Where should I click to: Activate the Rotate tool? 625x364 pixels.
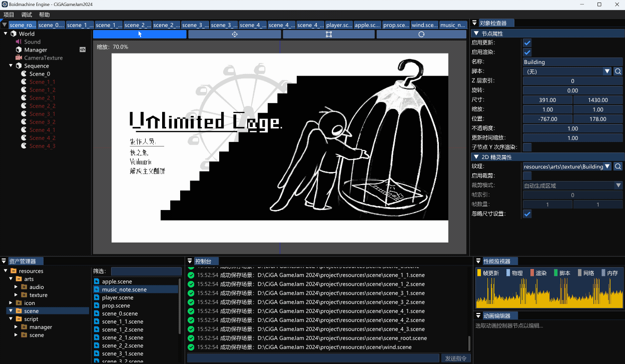[422, 34]
